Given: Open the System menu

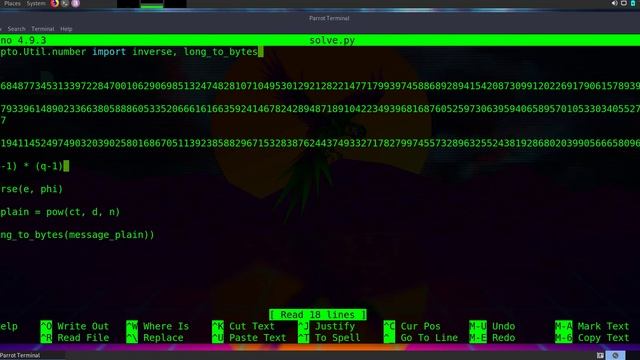Looking at the screenshot, I should pos(36,4).
